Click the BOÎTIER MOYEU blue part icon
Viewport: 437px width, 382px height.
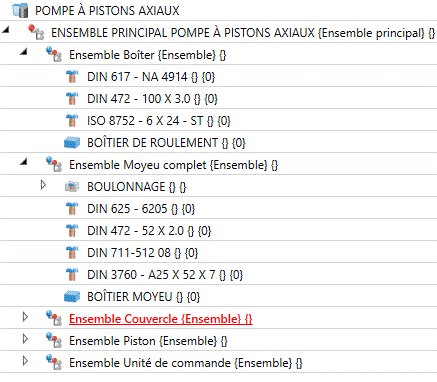(72, 297)
